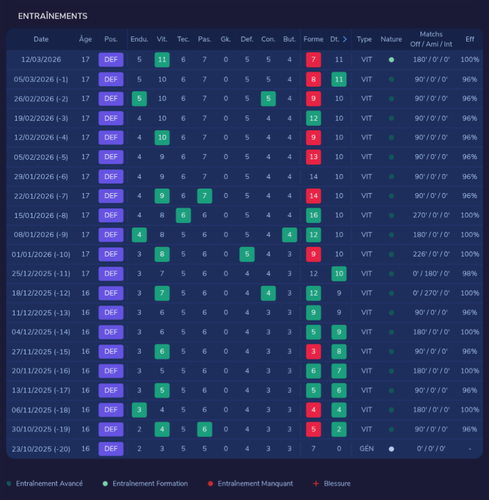
Task: Expand the Dt. column chevron arrow
Action: (x=345, y=39)
